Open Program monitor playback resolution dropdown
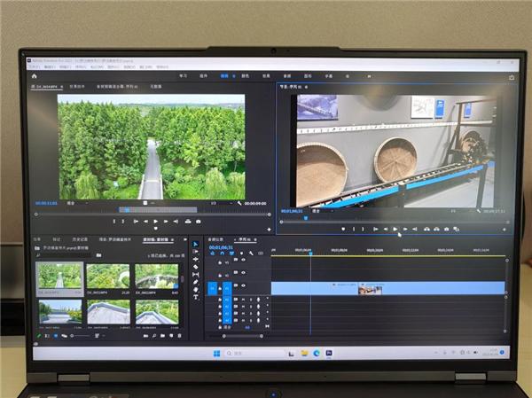The image size is (532, 398). point(452,211)
